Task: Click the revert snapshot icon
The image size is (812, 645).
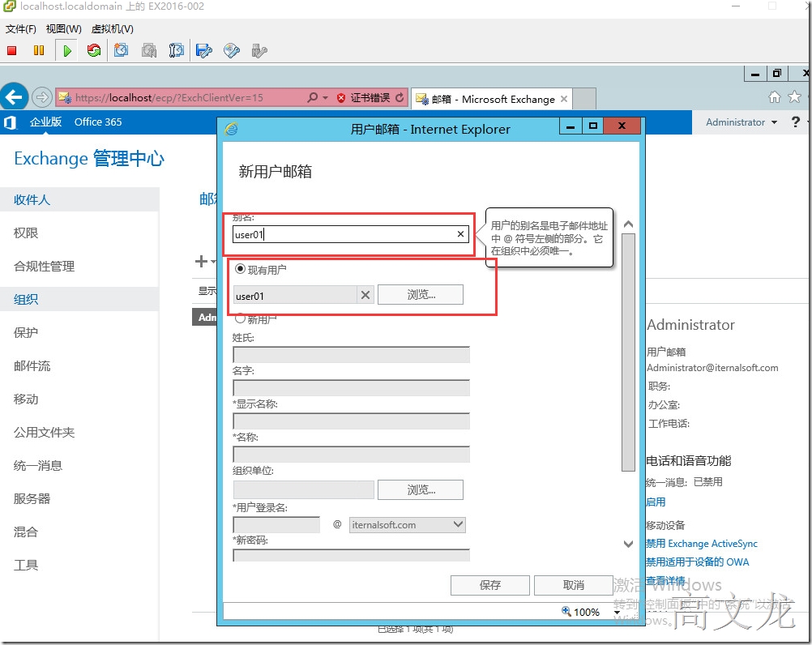Action: (149, 51)
